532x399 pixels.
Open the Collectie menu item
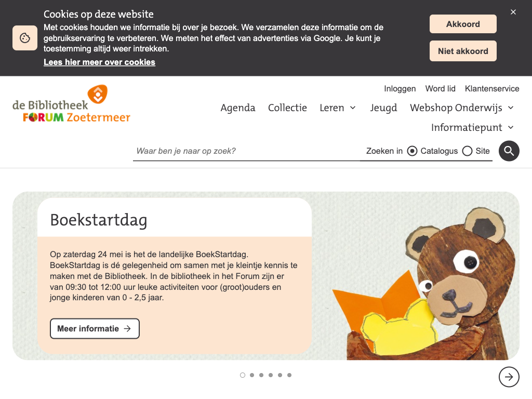pyautogui.click(x=287, y=108)
